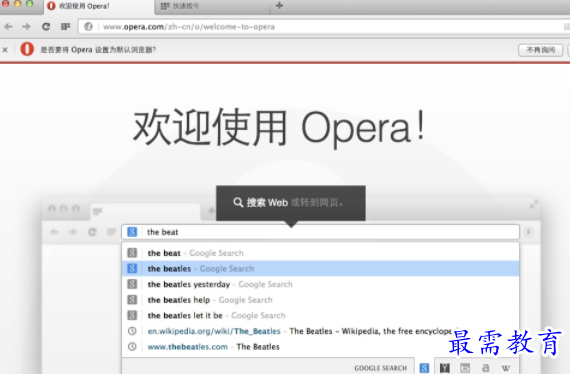
Task: Switch to the 快速拨号 tab
Action: 213,6
